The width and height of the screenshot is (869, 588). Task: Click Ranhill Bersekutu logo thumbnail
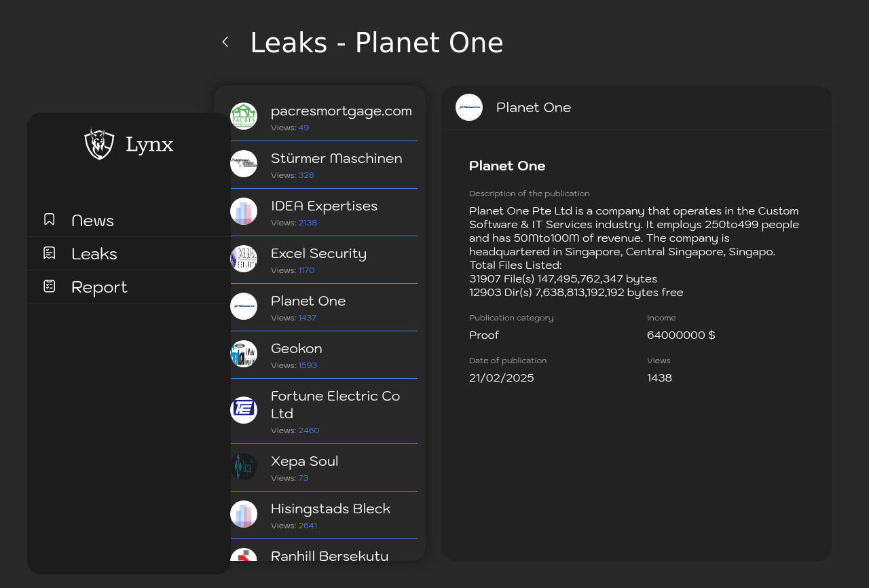click(244, 555)
